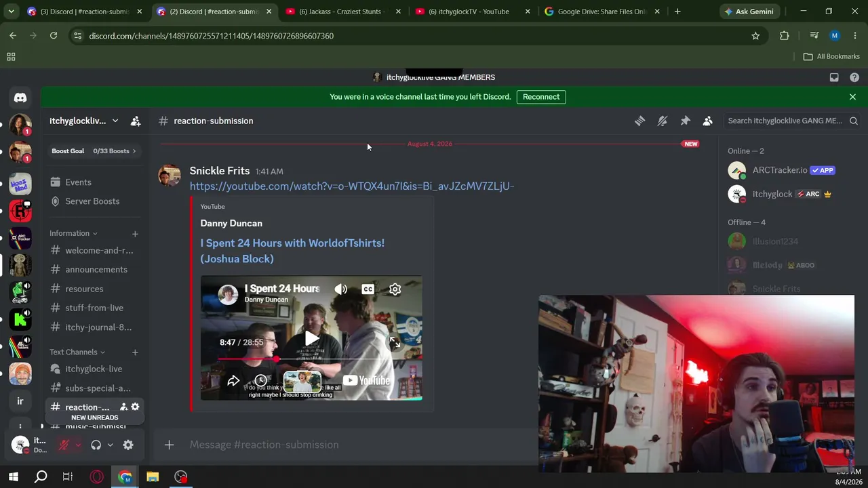
Task: Open the stuff-from-live channel
Action: coord(94,308)
